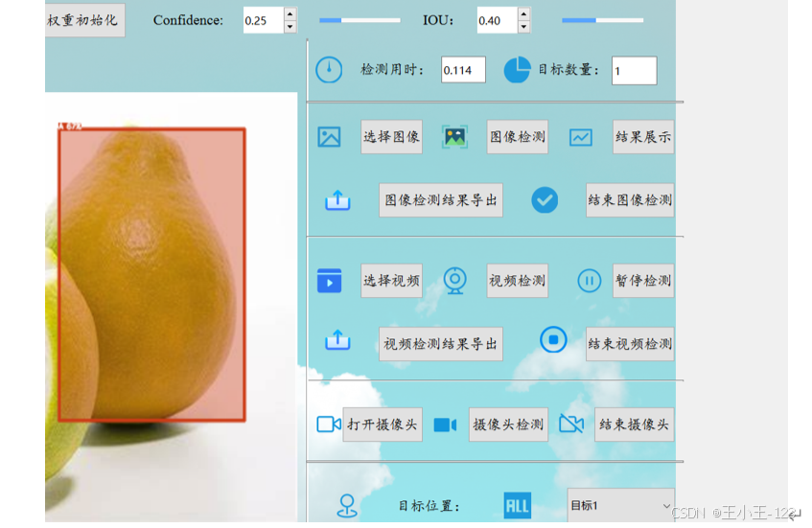Click the webcam icon left of 视频检测
The image size is (812, 528).
454,281
